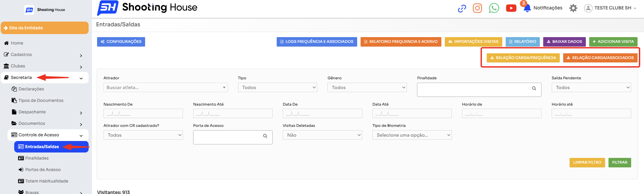Click RELAÇÃO CARGA/FREQUÊNCIA button
Screen dimensions: 644x194
tap(523, 58)
